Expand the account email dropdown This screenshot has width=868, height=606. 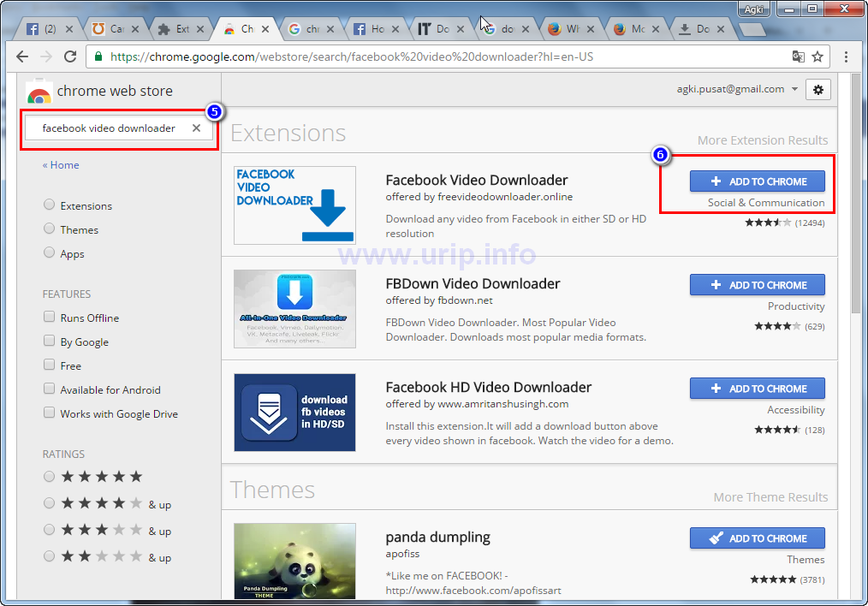[x=794, y=89]
